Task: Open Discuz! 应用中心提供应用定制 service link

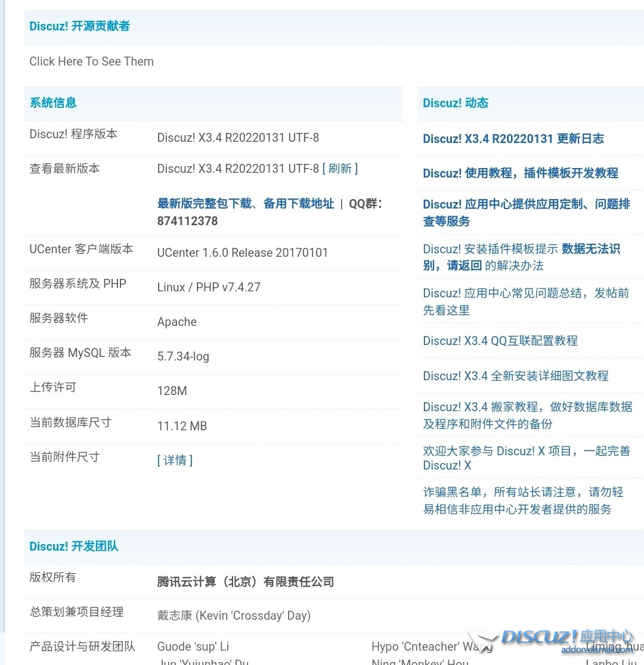Action: click(527, 213)
